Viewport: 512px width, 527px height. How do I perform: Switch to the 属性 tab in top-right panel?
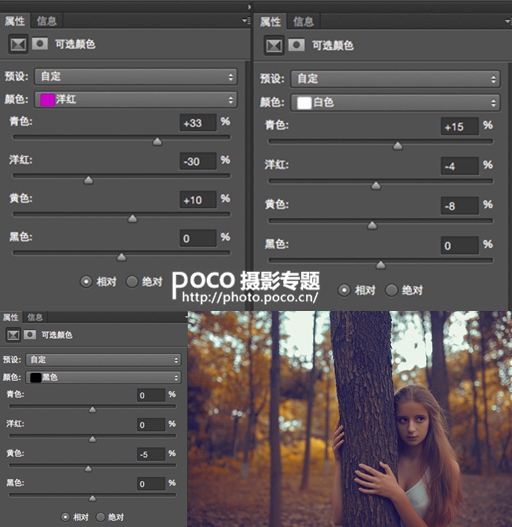[270, 22]
